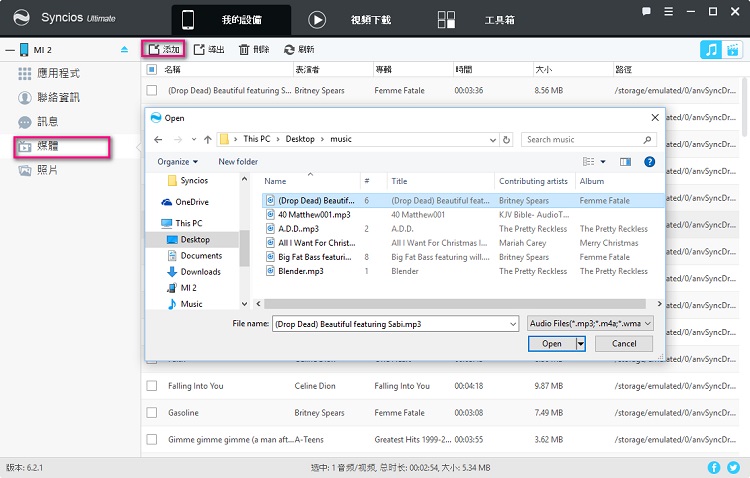Open the Contacts (聯絡資訊) category
The height and width of the screenshot is (478, 750).
point(49,98)
